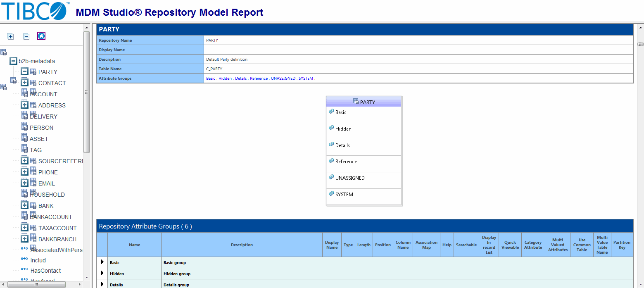The width and height of the screenshot is (644, 288).
Task: Expand the BANKBRANCH tree node
Action: [x=25, y=239]
